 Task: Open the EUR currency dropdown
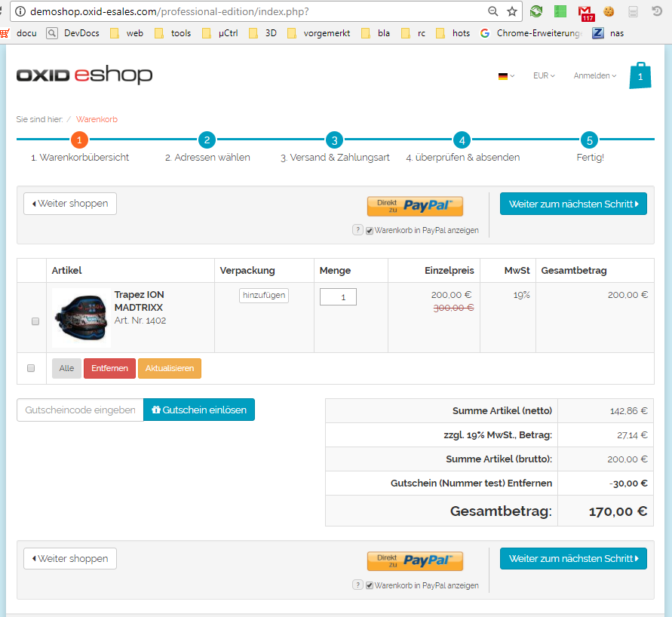[x=544, y=76]
